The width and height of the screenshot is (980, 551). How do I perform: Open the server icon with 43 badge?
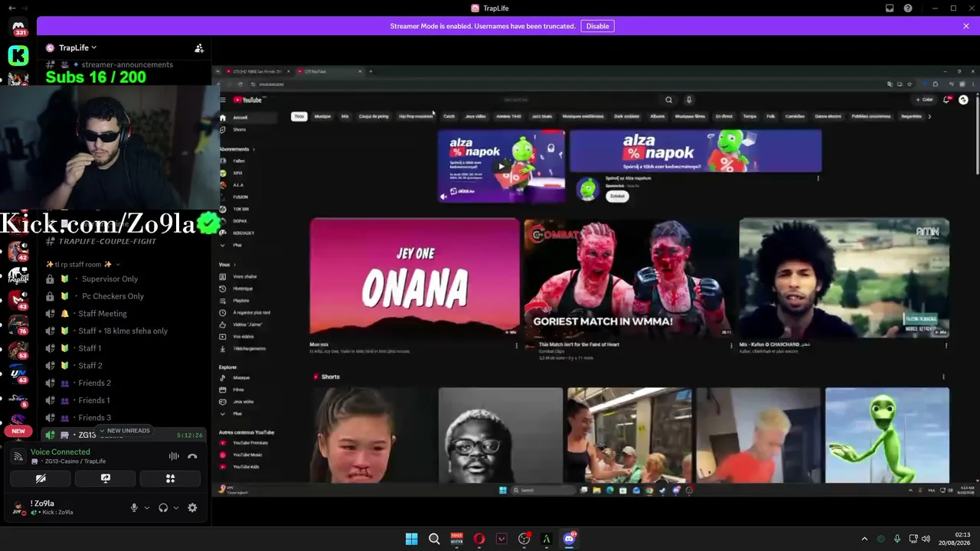(x=18, y=299)
